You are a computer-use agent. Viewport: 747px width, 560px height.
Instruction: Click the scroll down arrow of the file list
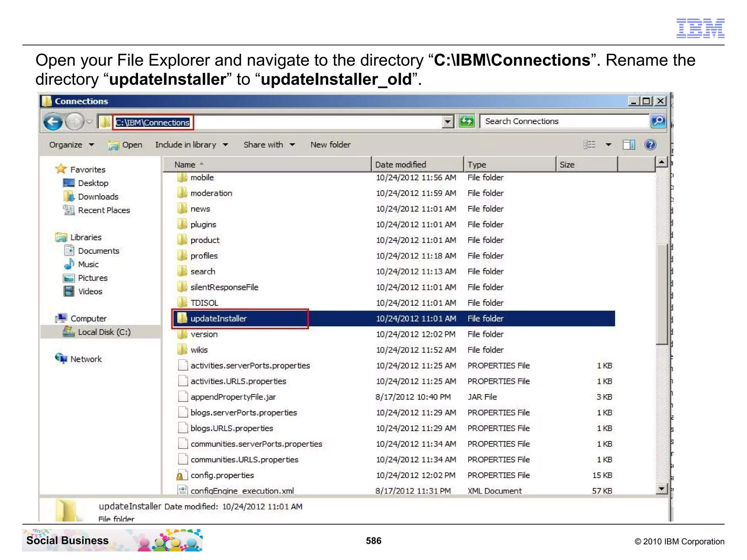[x=661, y=489]
